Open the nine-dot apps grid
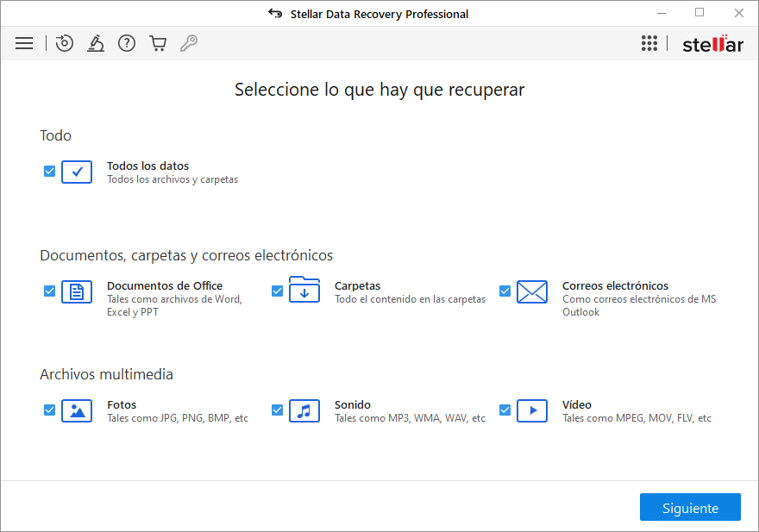759x532 pixels. click(x=649, y=43)
